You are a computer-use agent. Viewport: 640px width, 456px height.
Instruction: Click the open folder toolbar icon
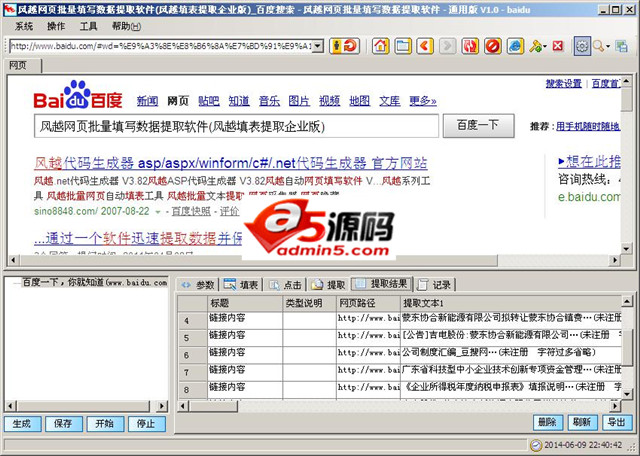pos(403,46)
